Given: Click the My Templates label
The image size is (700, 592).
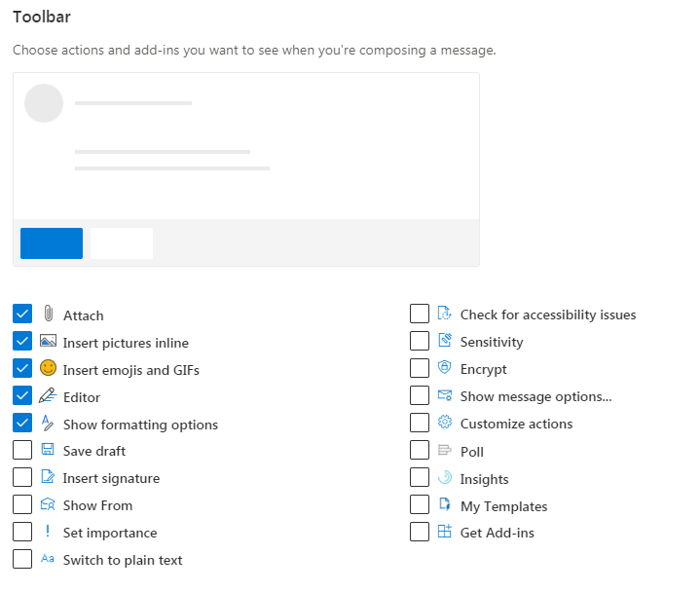Looking at the screenshot, I should 503,506.
